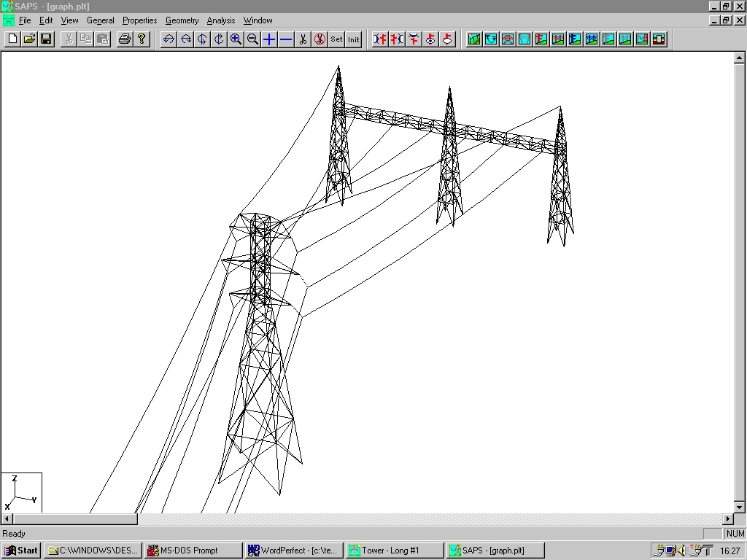The image size is (747, 560).
Task: Print the graph with the printer icon
Action: tap(125, 39)
